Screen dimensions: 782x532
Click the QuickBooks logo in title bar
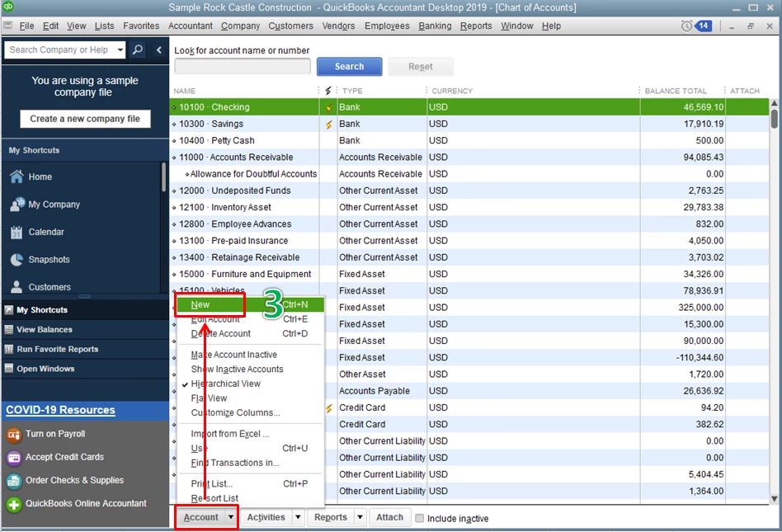pos(8,7)
